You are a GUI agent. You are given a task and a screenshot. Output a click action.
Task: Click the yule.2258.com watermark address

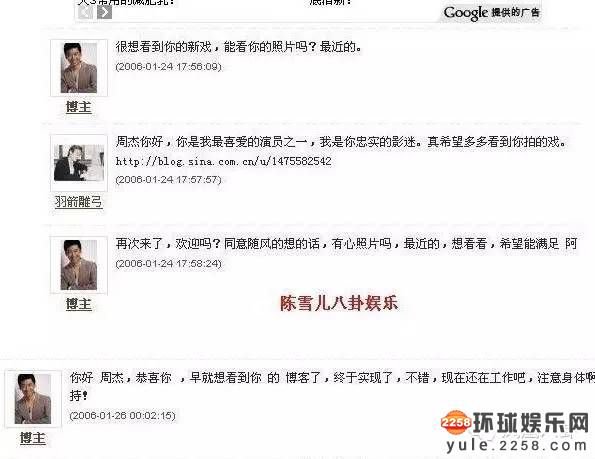(x=516, y=445)
